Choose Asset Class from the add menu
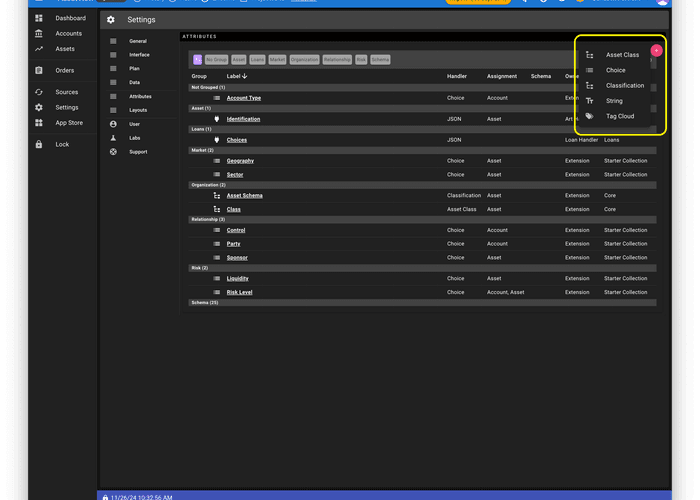This screenshot has width=700, height=500. (x=622, y=55)
